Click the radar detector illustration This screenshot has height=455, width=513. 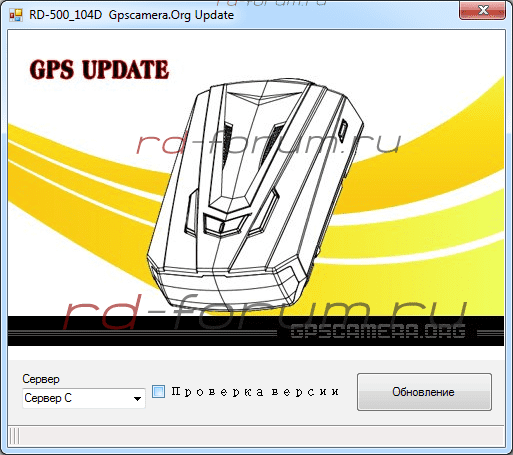point(255,193)
